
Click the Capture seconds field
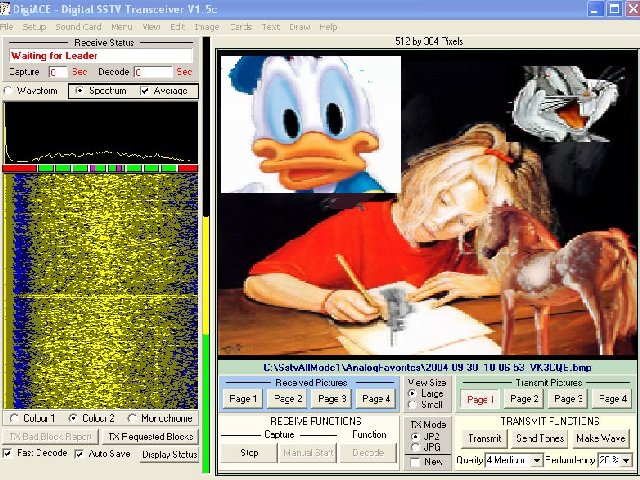pyautogui.click(x=58, y=72)
